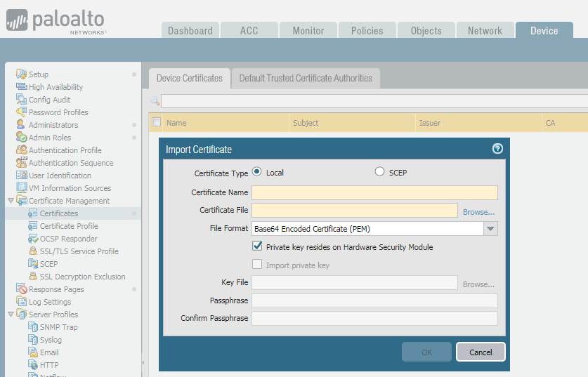Select the SCEP certificate type radio button
The image size is (588, 377).
[380, 172]
